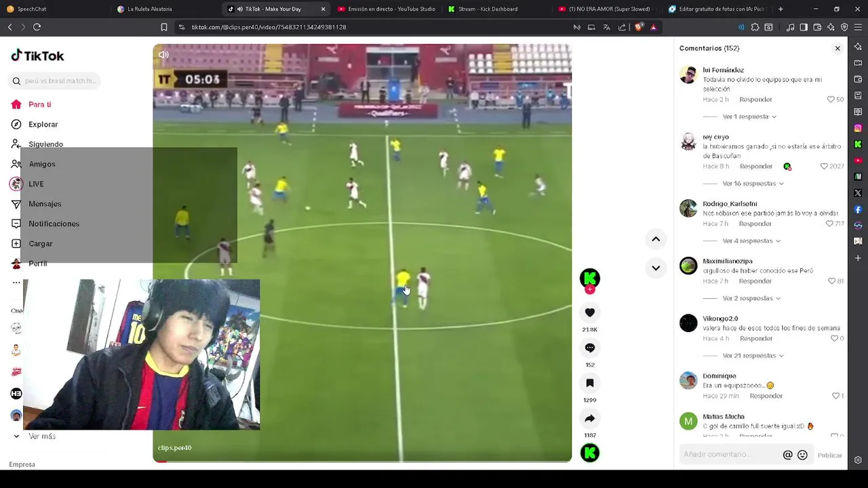
Task: Open the emoji picker in the comment box
Action: point(802,455)
